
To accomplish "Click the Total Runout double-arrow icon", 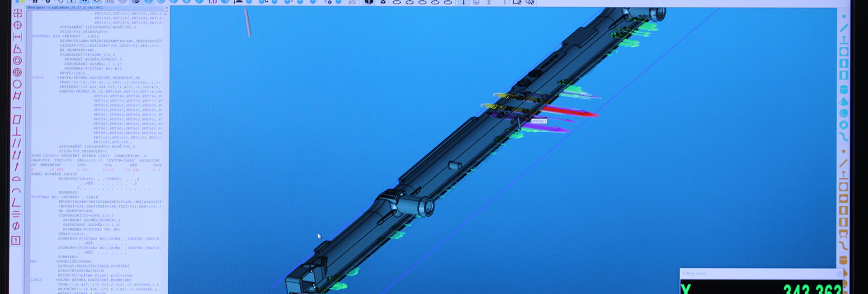I will point(17,155).
